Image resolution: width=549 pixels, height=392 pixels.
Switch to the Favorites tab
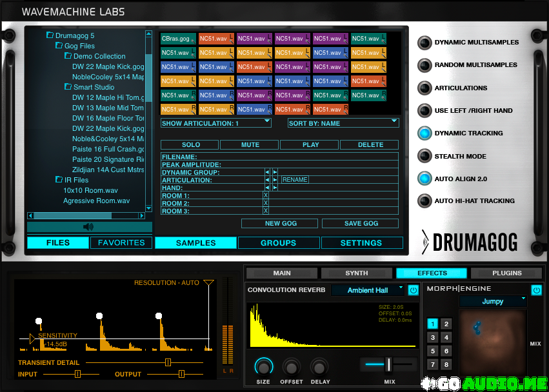click(121, 242)
